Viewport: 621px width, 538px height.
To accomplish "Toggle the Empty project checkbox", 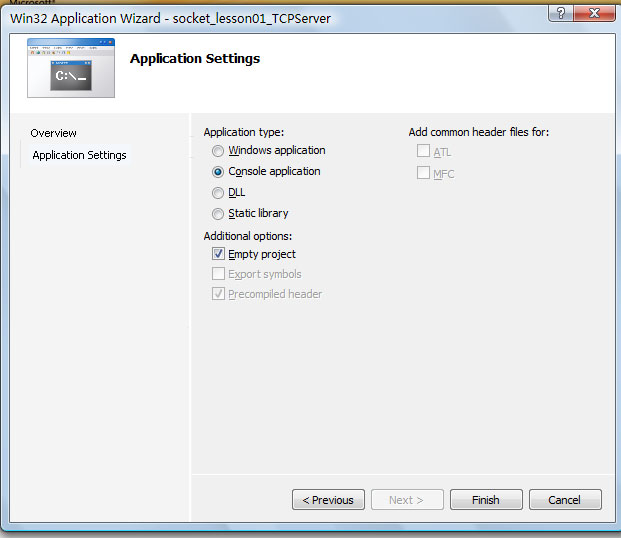I will (218, 254).
